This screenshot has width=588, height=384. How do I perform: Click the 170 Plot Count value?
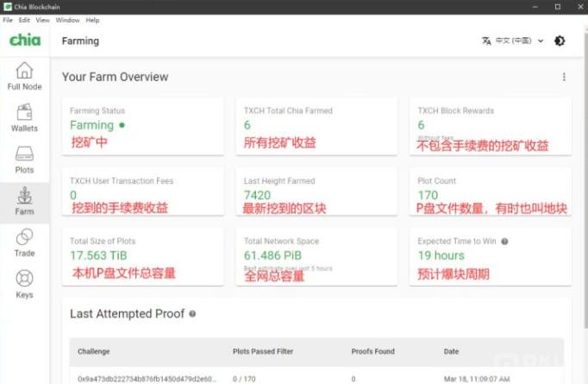click(x=428, y=195)
